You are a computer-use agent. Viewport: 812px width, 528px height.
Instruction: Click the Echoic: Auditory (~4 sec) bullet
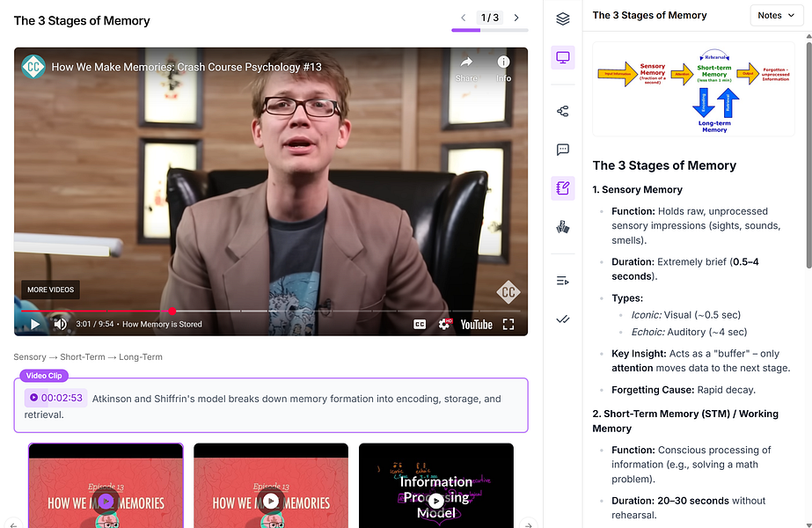click(689, 332)
